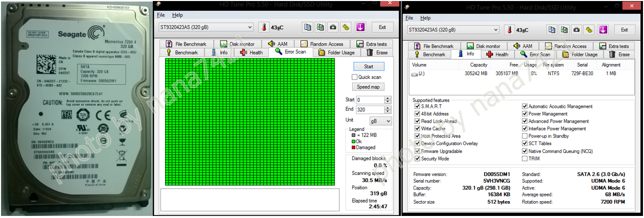Click the green error scan block map

(x=250, y=122)
